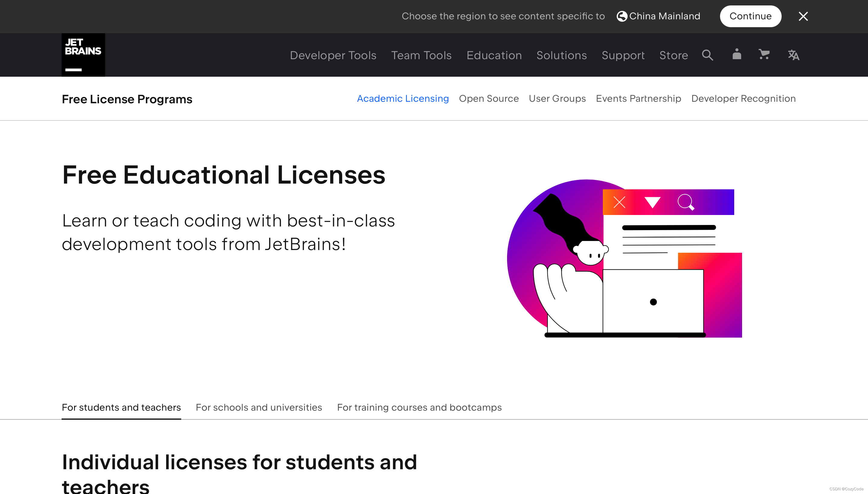This screenshot has height=494, width=868.
Task: Go to the Store link
Action: [x=674, y=55]
